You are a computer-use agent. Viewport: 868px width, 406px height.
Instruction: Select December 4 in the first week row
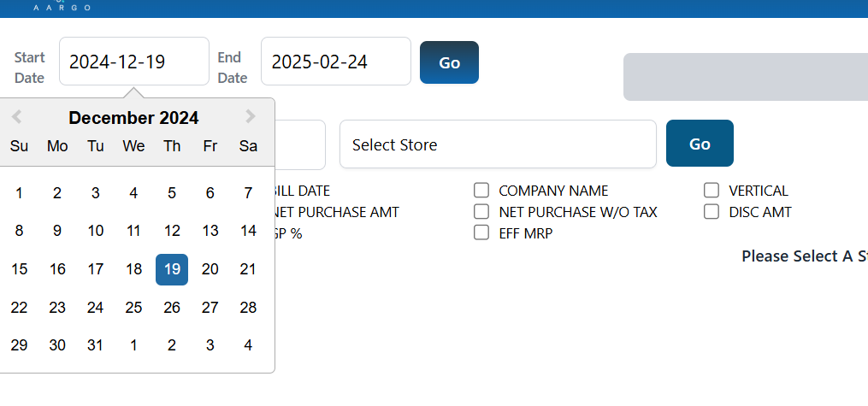point(133,193)
